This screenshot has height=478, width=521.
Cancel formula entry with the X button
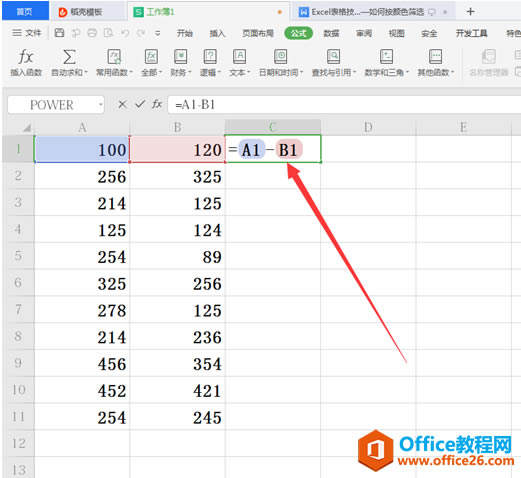tap(122, 105)
